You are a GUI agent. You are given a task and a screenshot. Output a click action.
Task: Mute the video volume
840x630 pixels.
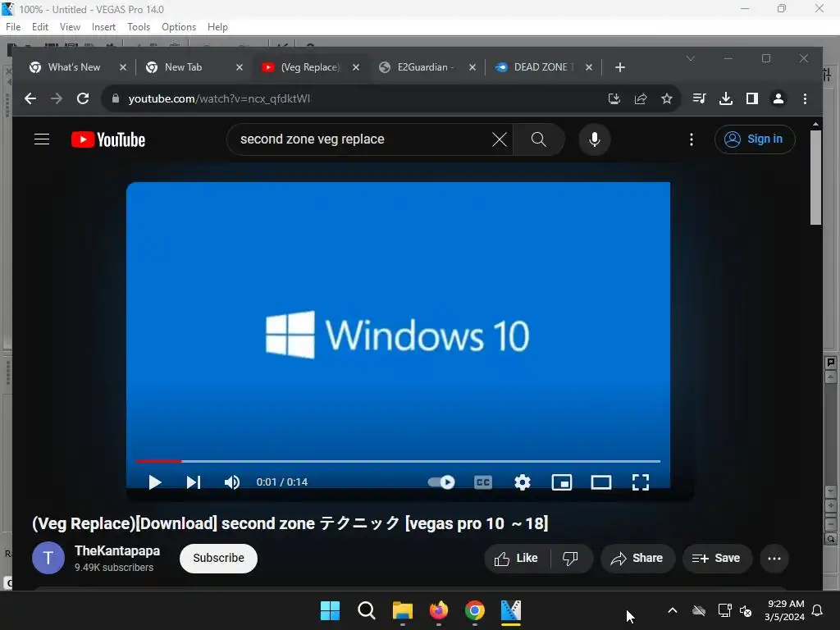pyautogui.click(x=232, y=482)
